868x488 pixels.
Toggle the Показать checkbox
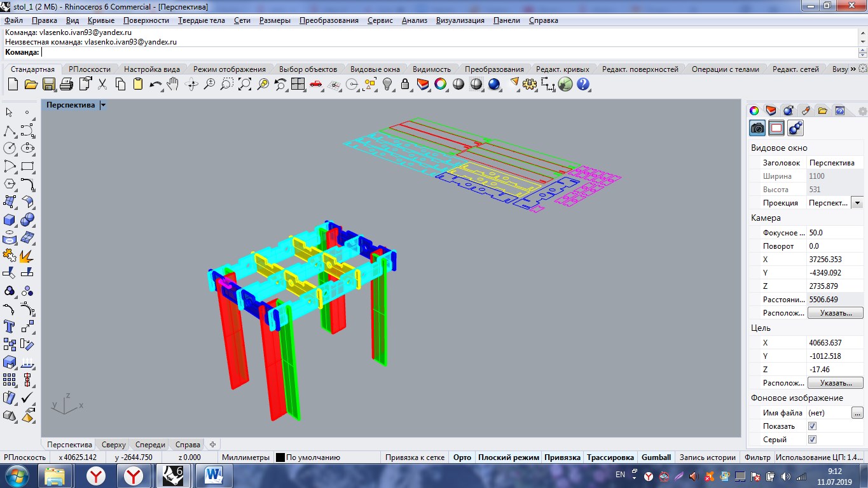tap(812, 426)
